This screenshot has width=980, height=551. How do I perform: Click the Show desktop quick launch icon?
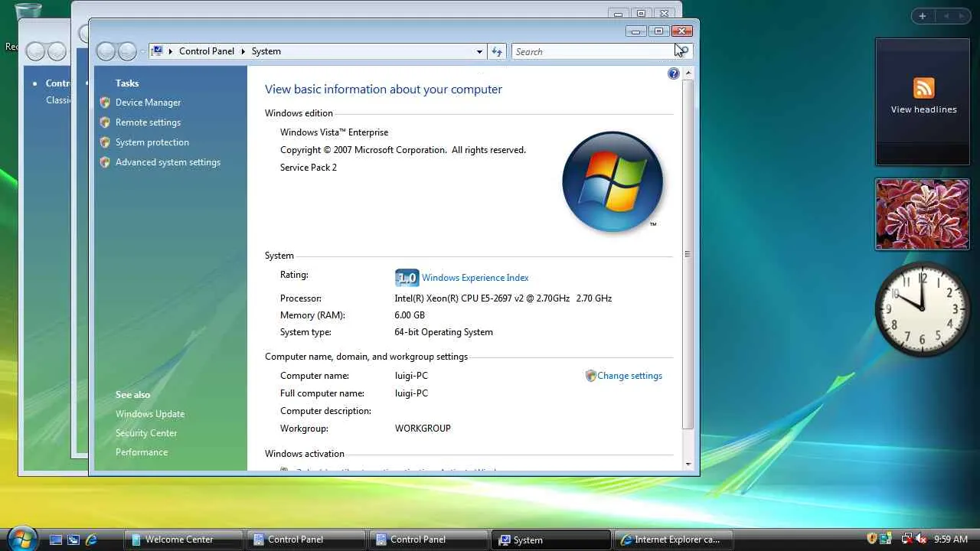point(56,540)
